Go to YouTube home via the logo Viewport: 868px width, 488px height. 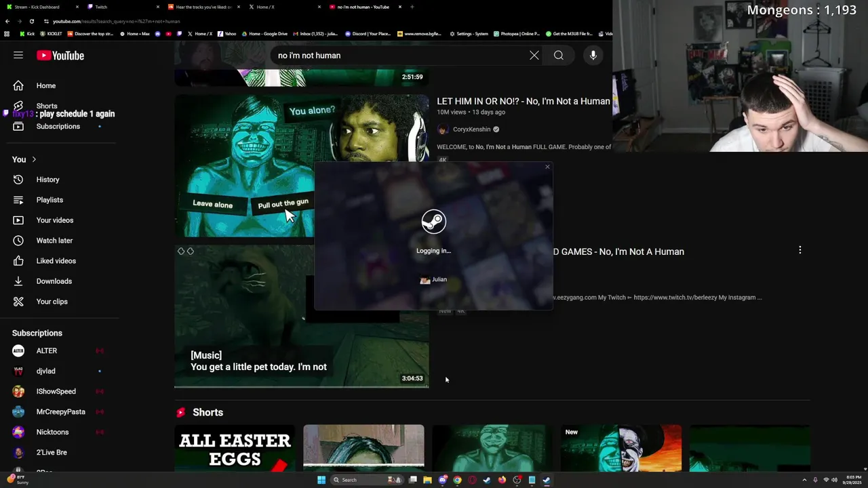pos(60,56)
